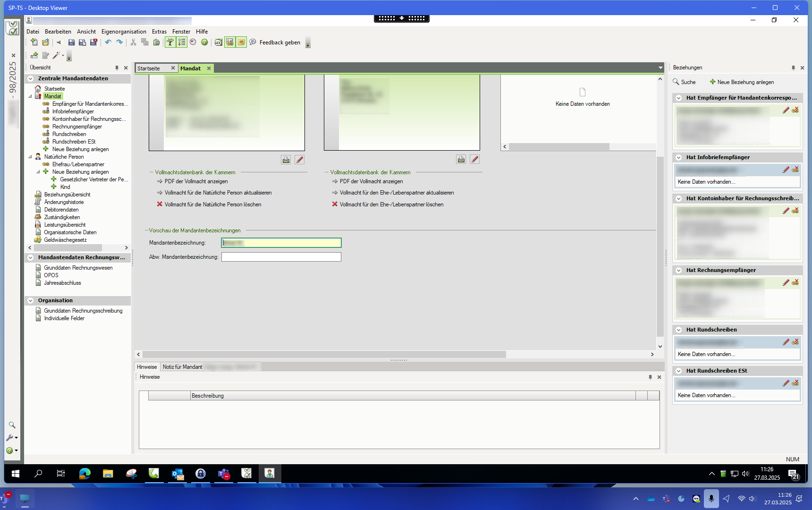
Task: Click the main horizontal scrollbar below the form
Action: click(324, 354)
